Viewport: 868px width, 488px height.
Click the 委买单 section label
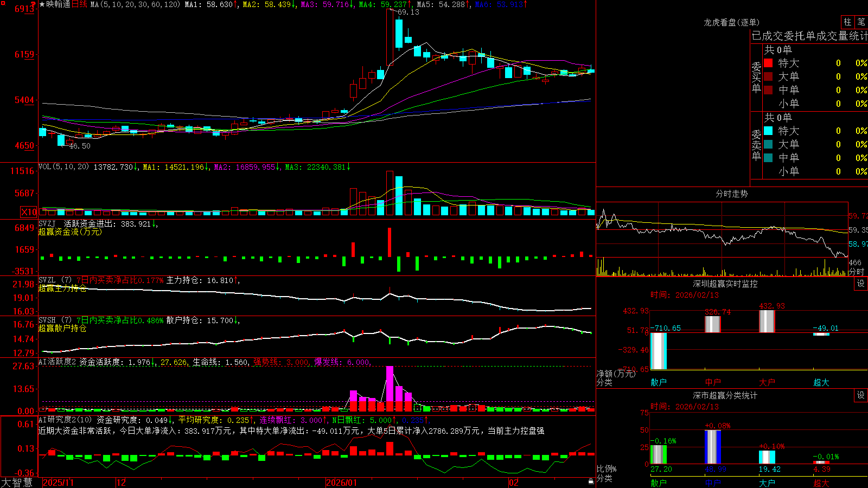(756, 76)
